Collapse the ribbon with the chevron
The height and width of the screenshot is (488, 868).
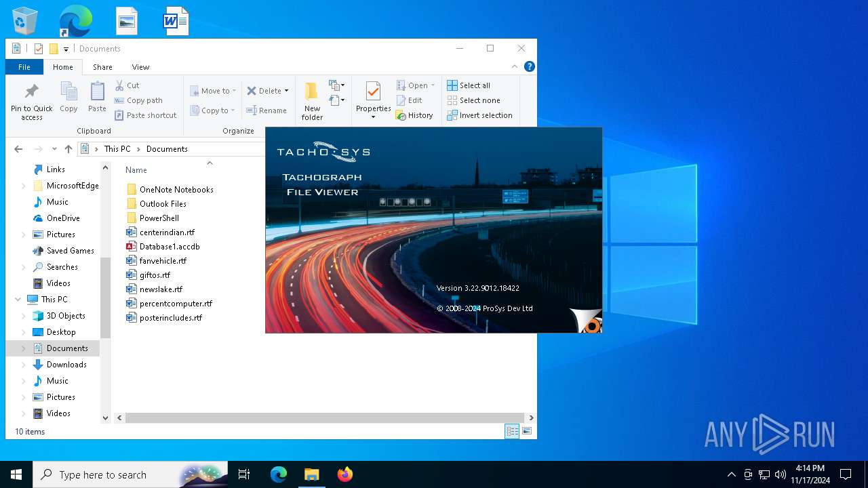point(515,66)
